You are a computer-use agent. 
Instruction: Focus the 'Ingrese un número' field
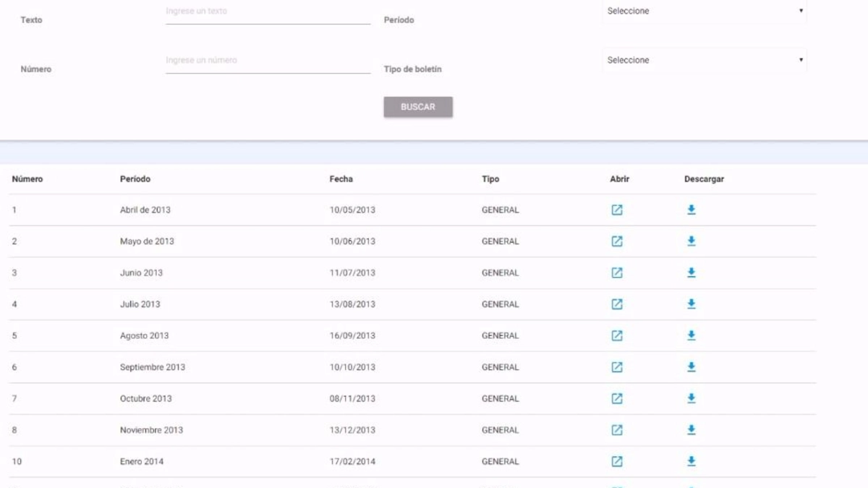(268, 61)
